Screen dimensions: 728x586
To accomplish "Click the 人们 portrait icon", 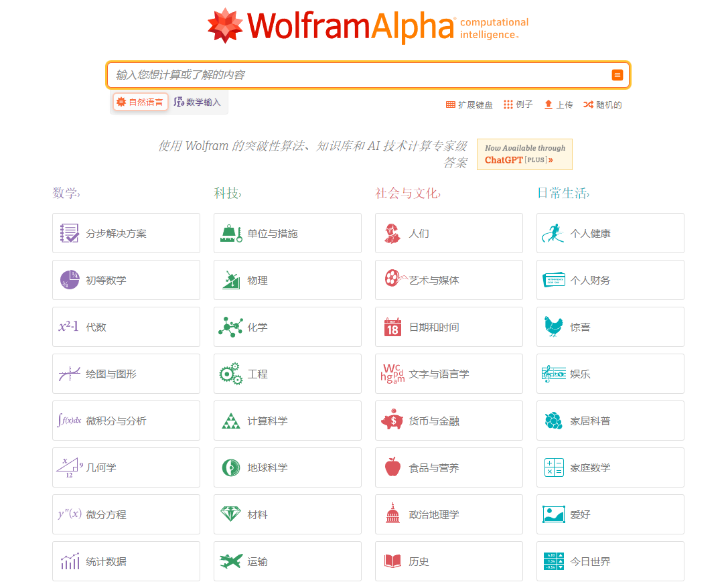I will pyautogui.click(x=392, y=233).
